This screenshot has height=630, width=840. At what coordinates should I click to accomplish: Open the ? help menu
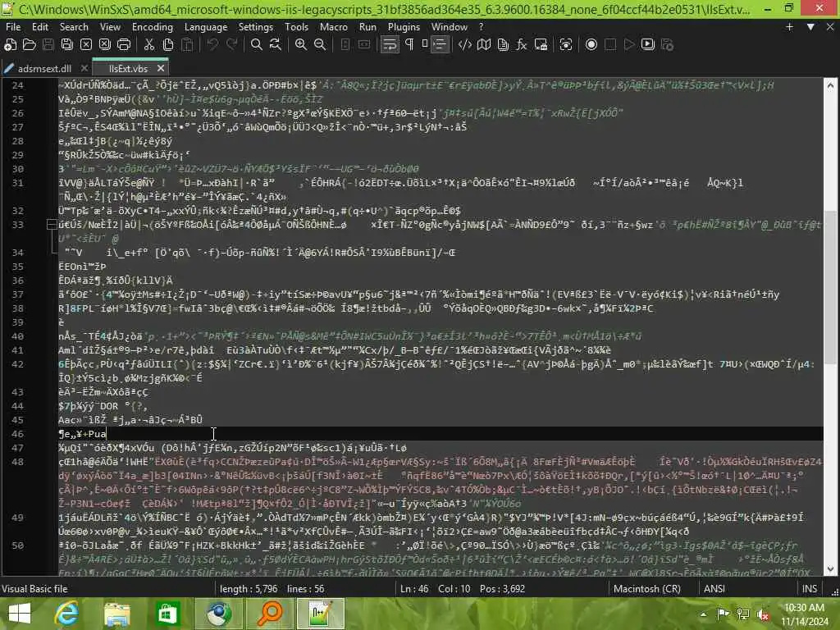click(x=481, y=27)
